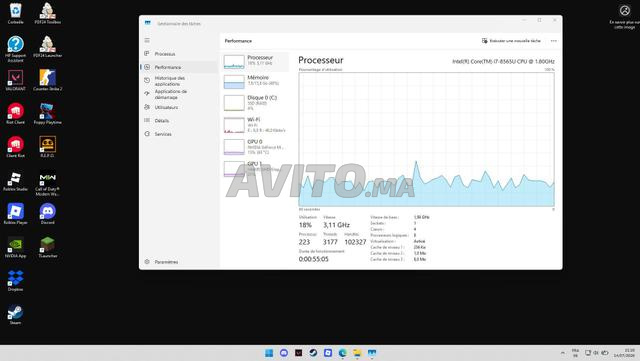Open Utilisateurs page in sidebar

point(179,107)
